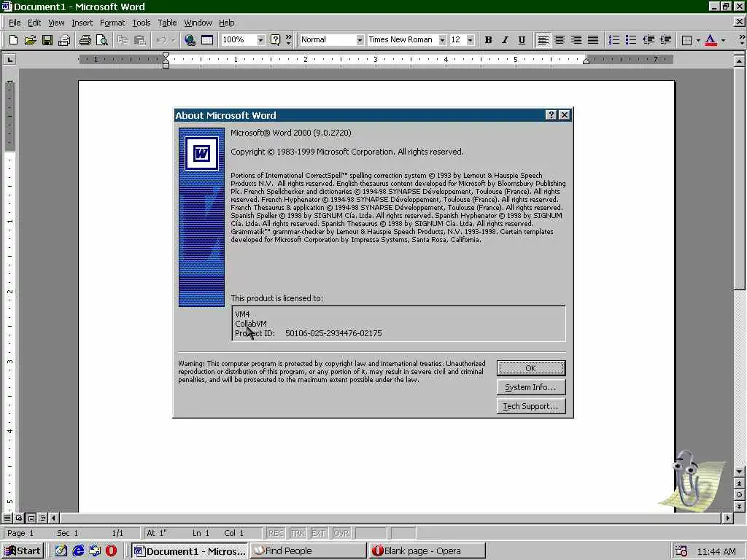Open the Normal style dropdown
Screen dimensions: 747x560
click(x=360, y=40)
